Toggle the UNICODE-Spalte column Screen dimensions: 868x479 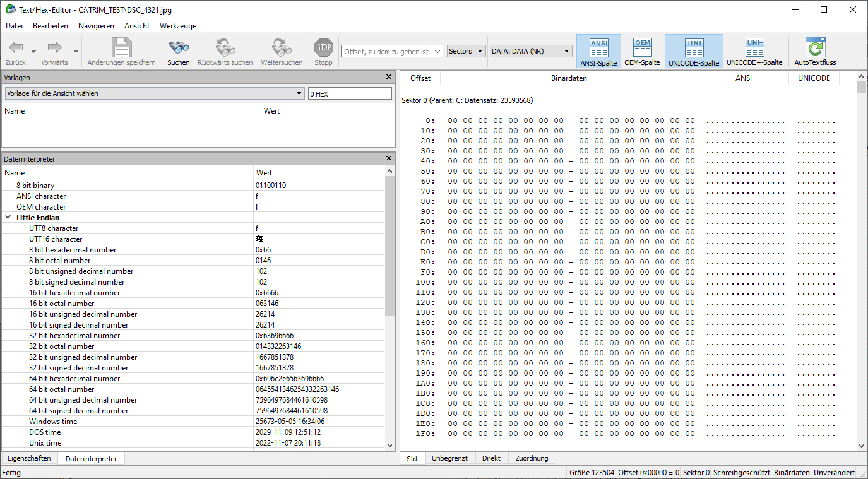coord(694,51)
